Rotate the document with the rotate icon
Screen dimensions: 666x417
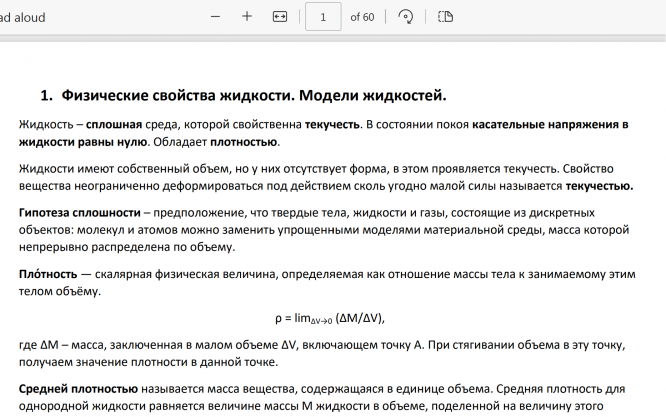405,17
